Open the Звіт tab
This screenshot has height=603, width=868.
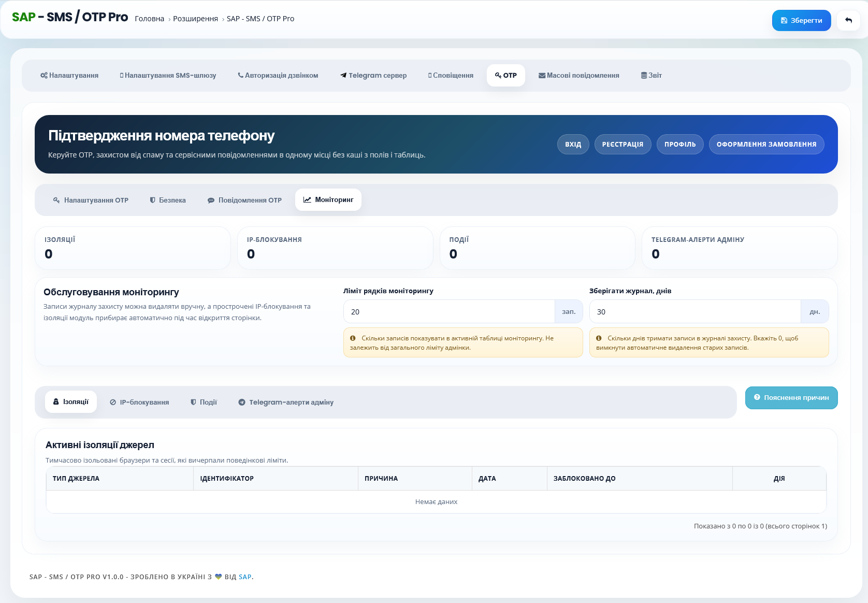(x=651, y=75)
